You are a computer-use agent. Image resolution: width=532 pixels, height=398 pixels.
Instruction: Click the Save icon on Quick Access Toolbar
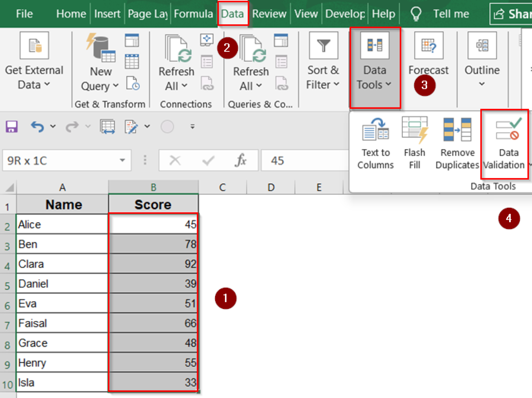pyautogui.click(x=11, y=126)
